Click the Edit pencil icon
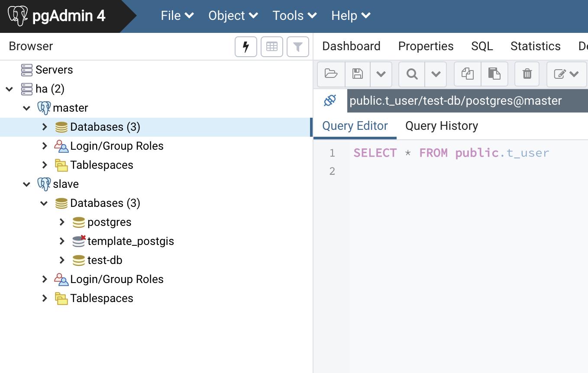The height and width of the screenshot is (373, 588). point(559,74)
